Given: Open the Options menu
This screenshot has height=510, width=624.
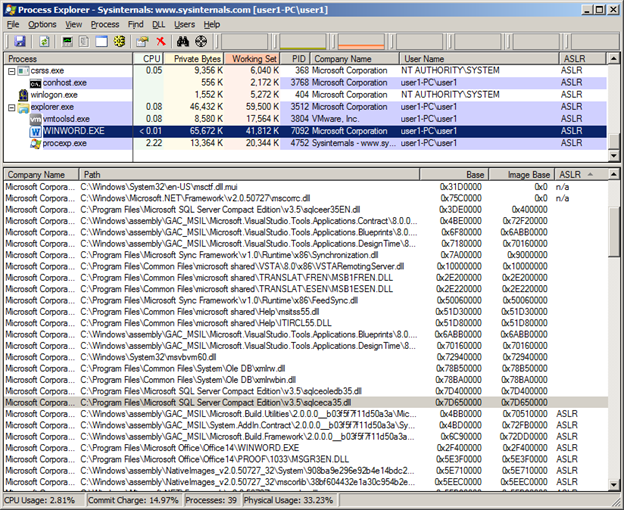Looking at the screenshot, I should tap(42, 24).
